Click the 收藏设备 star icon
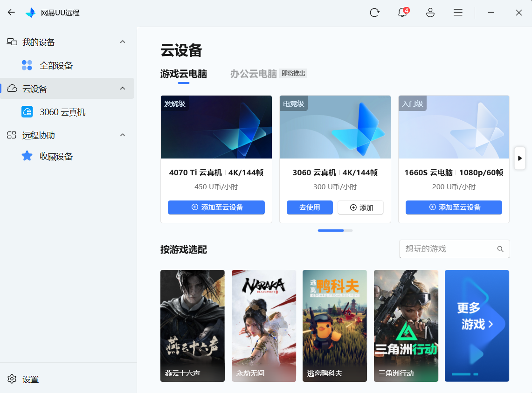This screenshot has height=393, width=532. [x=27, y=156]
